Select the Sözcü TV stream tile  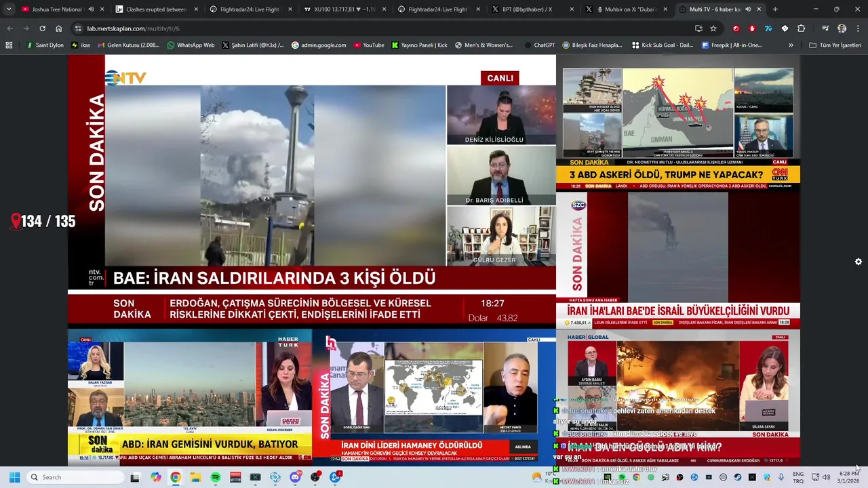678,260
